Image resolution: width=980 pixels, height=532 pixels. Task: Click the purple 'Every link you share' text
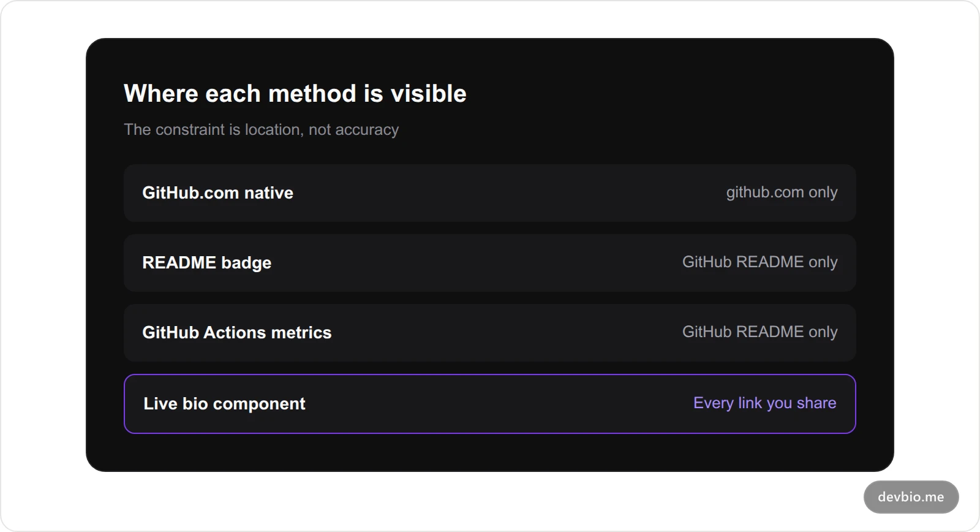(x=764, y=403)
